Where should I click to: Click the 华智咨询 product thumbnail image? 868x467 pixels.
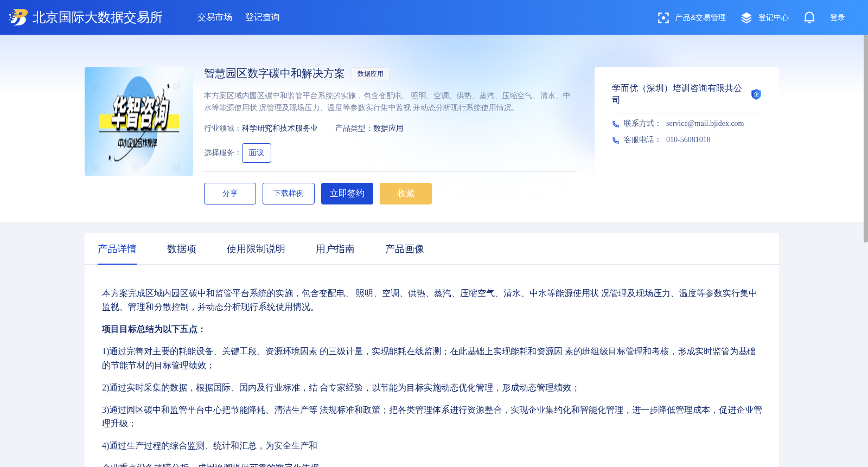point(139,121)
